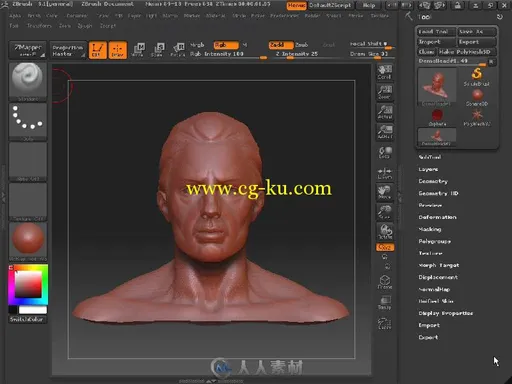
Task: Expand the Display Properties subpalette
Action: (x=446, y=313)
